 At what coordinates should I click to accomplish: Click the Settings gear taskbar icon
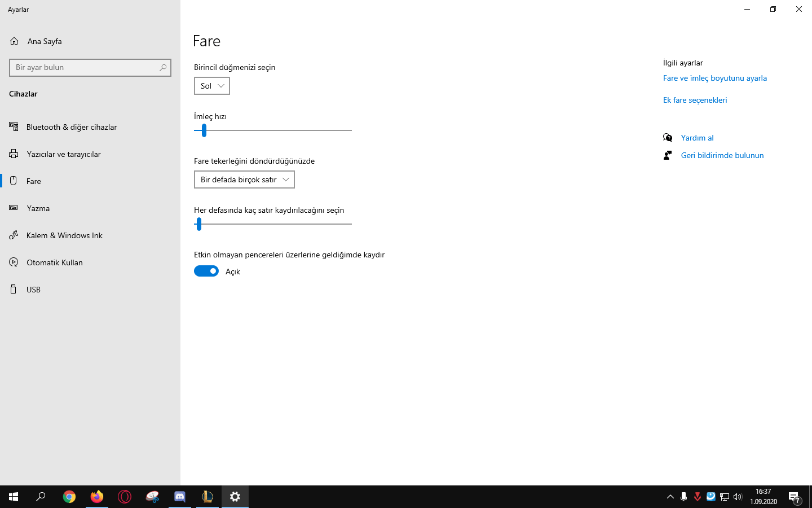pos(235,497)
